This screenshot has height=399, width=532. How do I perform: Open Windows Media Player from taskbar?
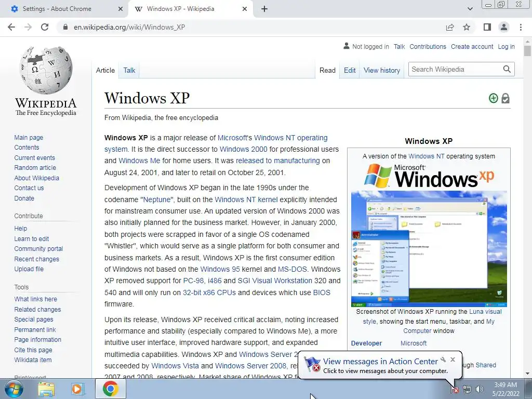point(77,389)
